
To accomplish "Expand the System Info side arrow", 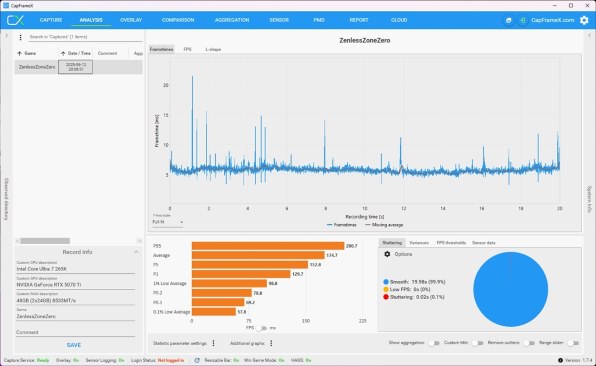I will point(590,35).
